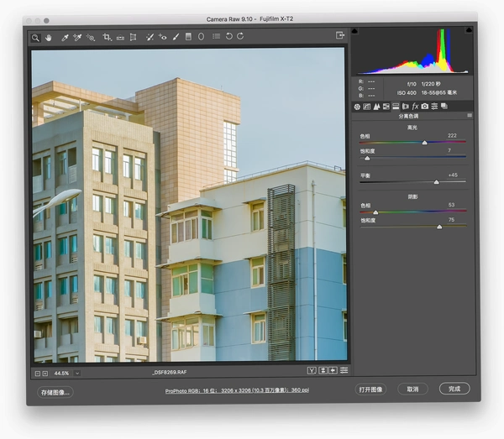Zoom in with the plus button
This screenshot has height=439, width=504.
[x=45, y=374]
